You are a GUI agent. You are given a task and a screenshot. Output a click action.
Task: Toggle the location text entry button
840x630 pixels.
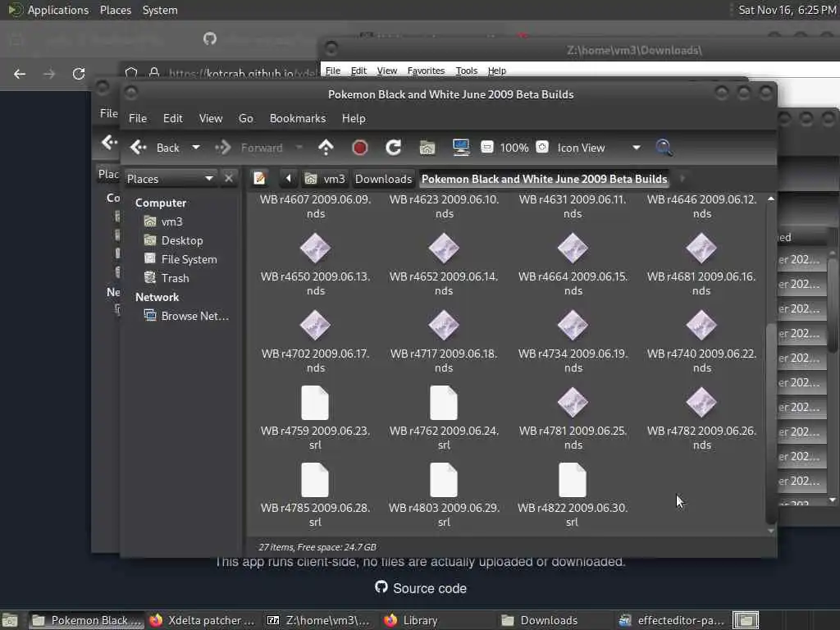pos(260,178)
